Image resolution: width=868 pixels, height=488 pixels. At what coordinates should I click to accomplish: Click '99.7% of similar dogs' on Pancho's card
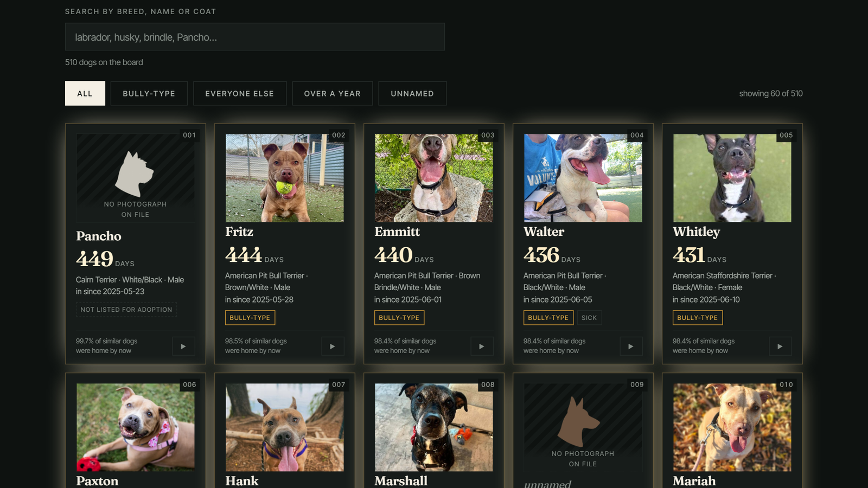coord(106,341)
